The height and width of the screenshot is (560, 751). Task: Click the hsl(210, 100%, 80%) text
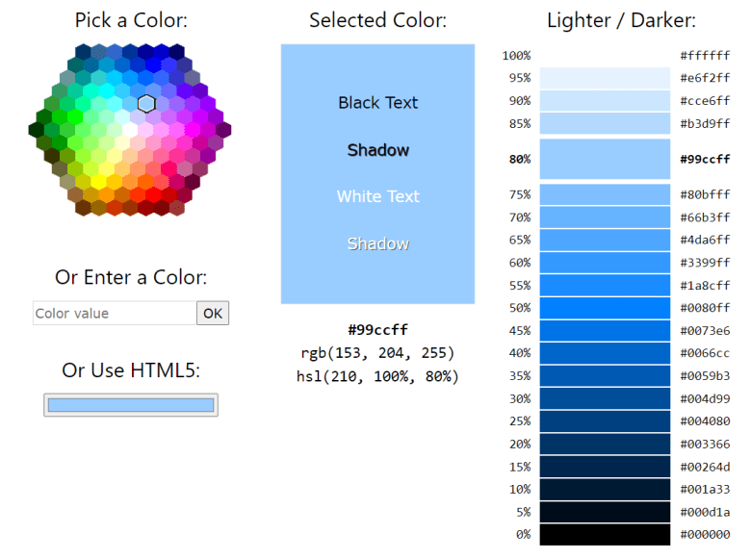point(377,376)
